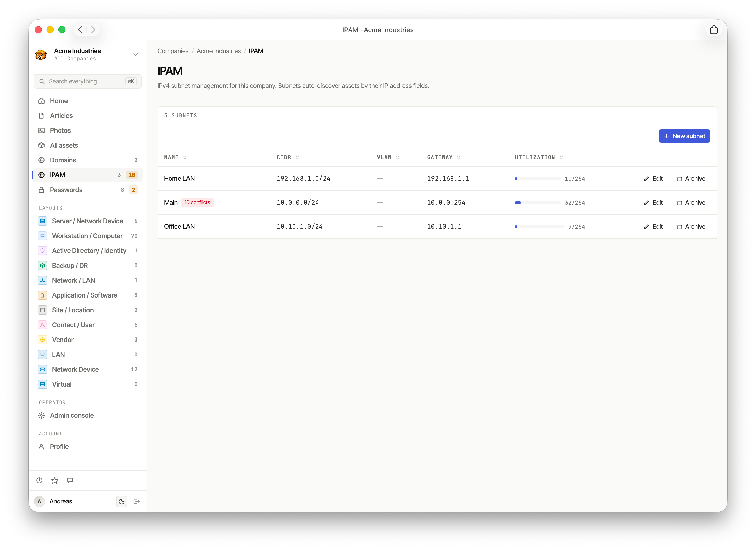This screenshot has height=550, width=756.
Task: Click the Contact / User layout icon
Action: point(42,325)
